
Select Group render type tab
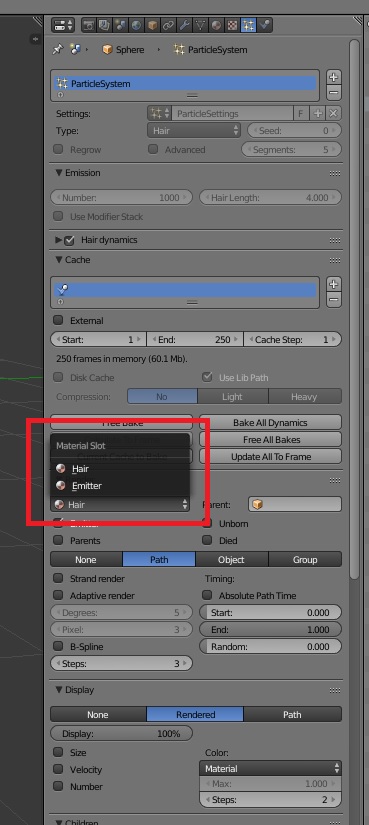[x=305, y=559]
